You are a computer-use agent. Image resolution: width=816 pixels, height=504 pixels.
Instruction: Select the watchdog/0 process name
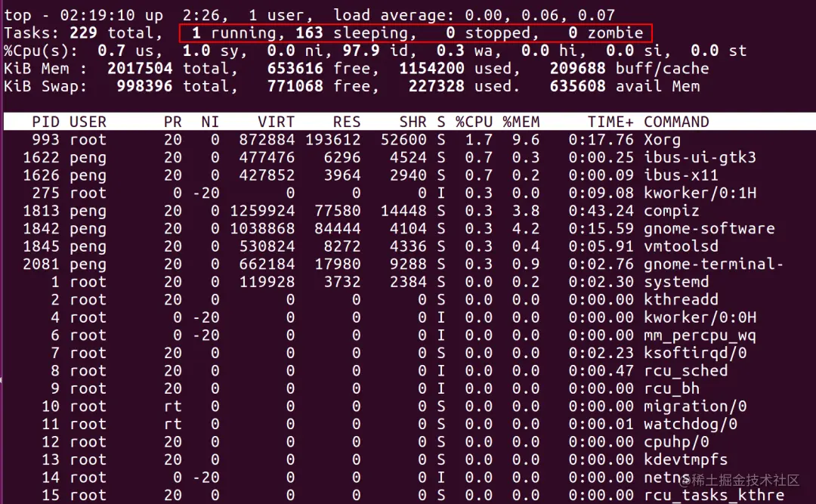690,425
